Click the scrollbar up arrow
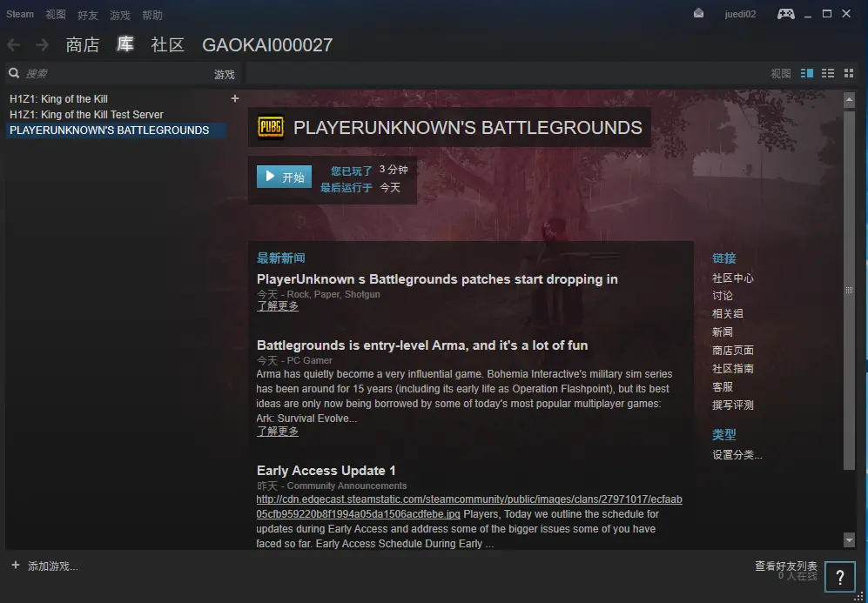This screenshot has width=868, height=603. (849, 101)
